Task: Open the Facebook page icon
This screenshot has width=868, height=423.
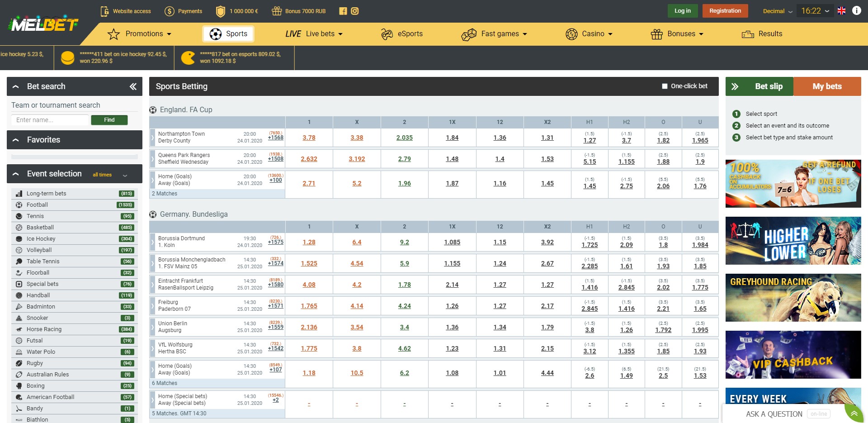Action: coord(343,11)
